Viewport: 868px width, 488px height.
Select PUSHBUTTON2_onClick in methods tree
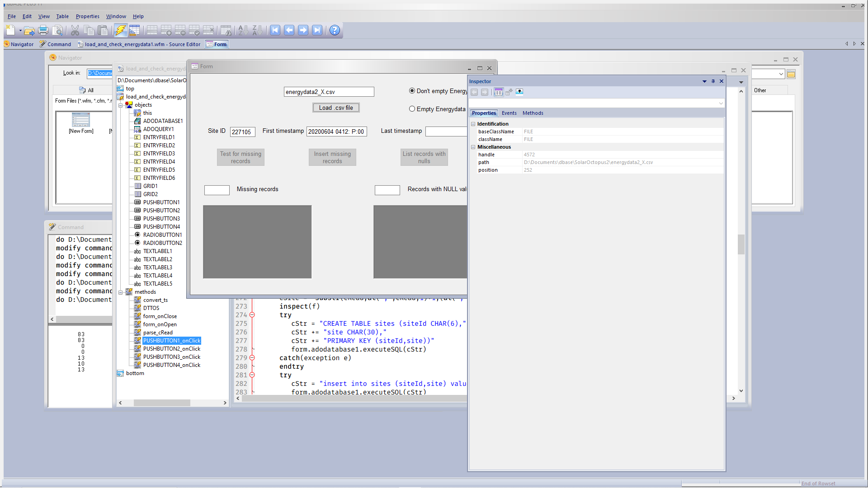pos(172,349)
